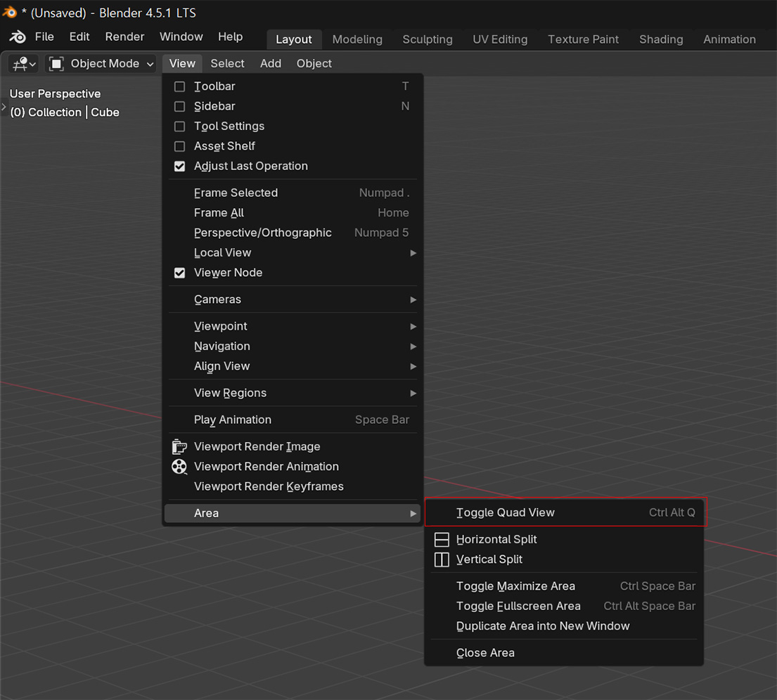
Task: Expand the Navigation submenu
Action: click(x=293, y=346)
